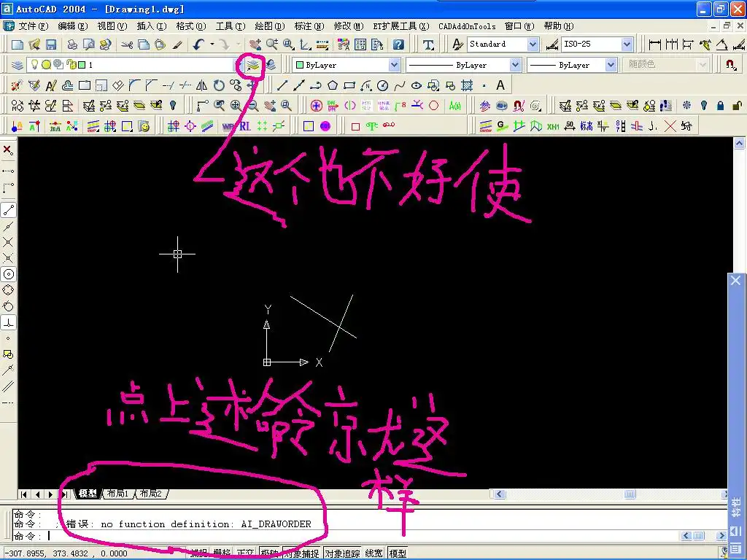Click the Save floppy disk icon
The height and width of the screenshot is (560, 747).
pos(51,44)
